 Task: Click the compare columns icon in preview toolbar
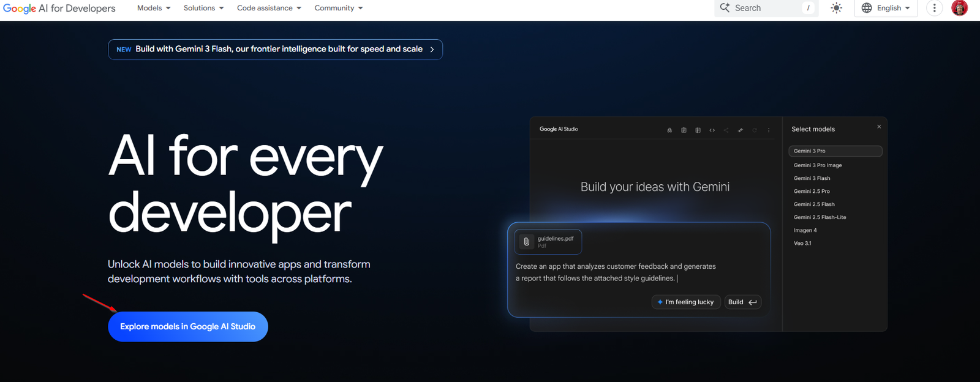[x=698, y=130]
